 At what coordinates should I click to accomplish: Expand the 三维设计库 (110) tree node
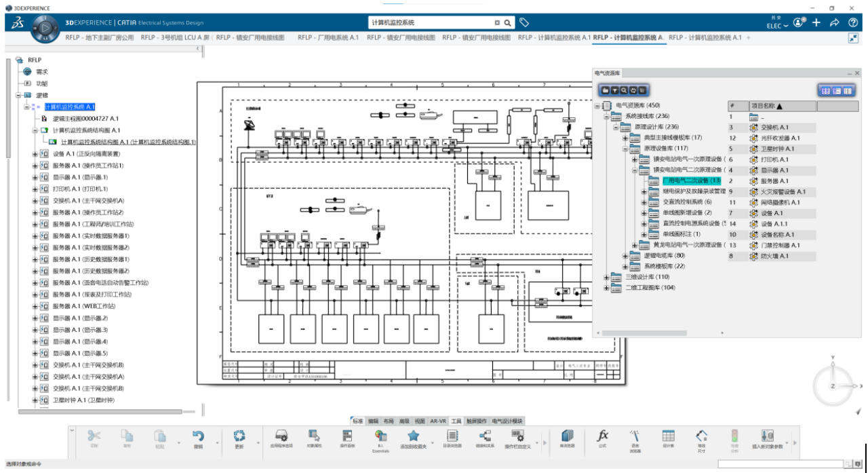point(607,277)
